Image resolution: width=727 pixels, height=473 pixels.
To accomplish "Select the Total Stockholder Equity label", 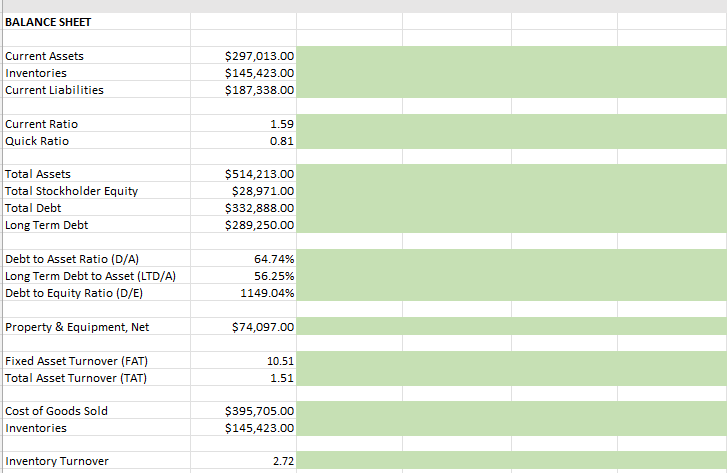I will 96,191.
